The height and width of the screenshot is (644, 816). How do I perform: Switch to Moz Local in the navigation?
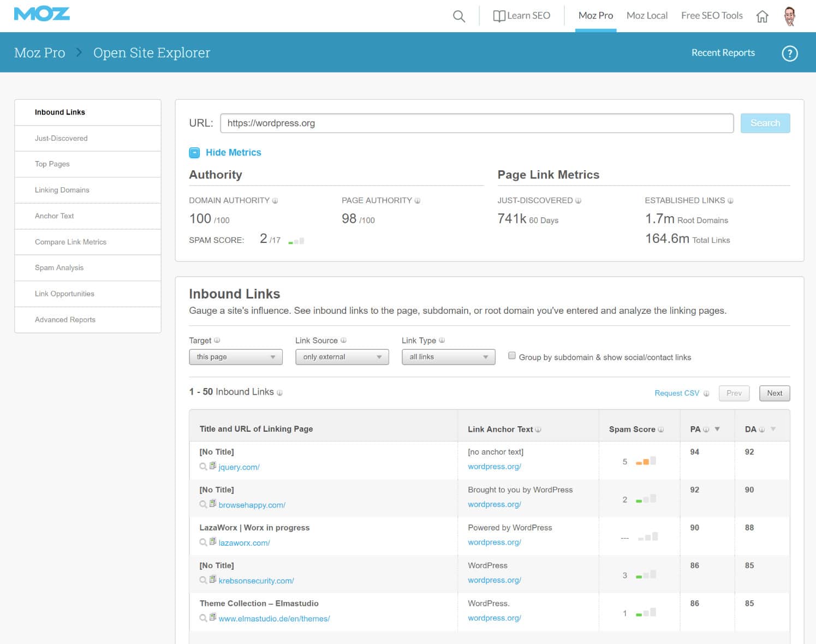[x=647, y=15]
